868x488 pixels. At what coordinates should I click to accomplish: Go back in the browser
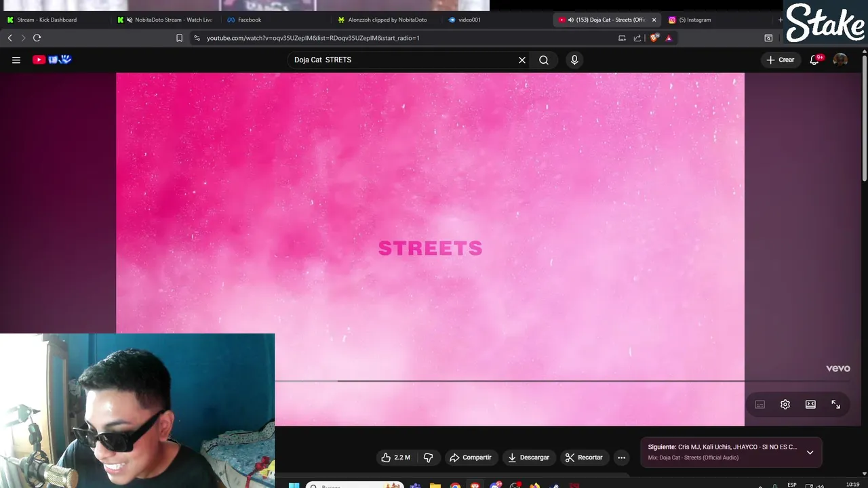point(10,38)
